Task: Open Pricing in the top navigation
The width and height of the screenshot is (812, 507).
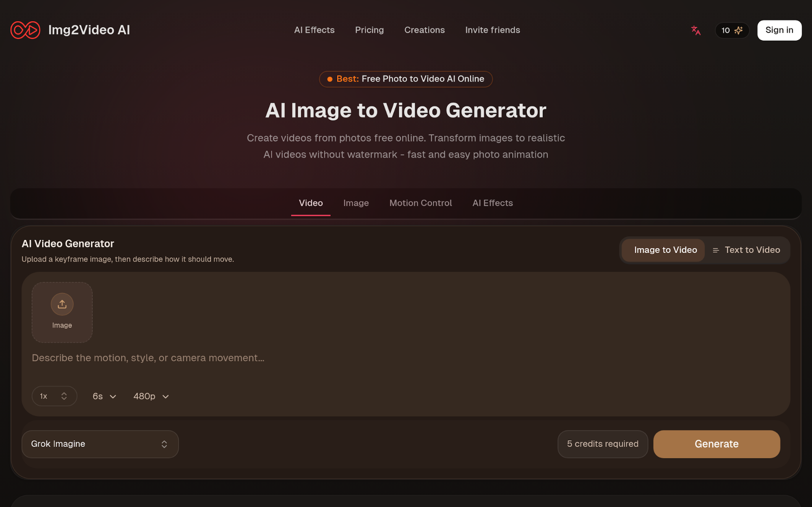Action: (369, 30)
